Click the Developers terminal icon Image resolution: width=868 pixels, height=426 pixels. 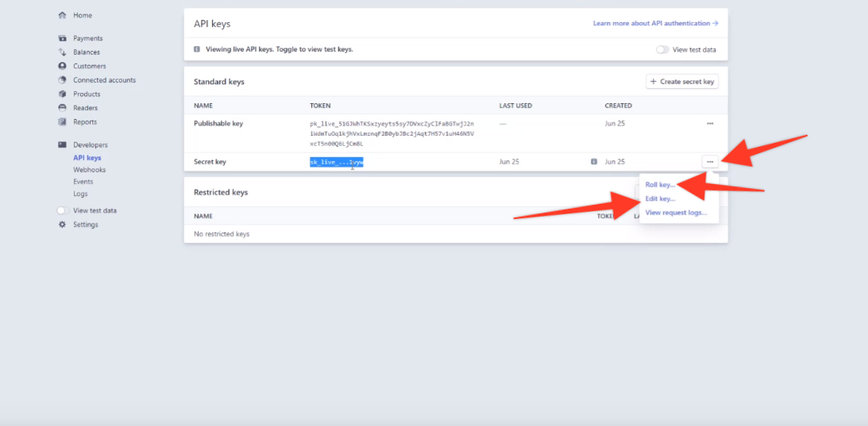pyautogui.click(x=63, y=145)
